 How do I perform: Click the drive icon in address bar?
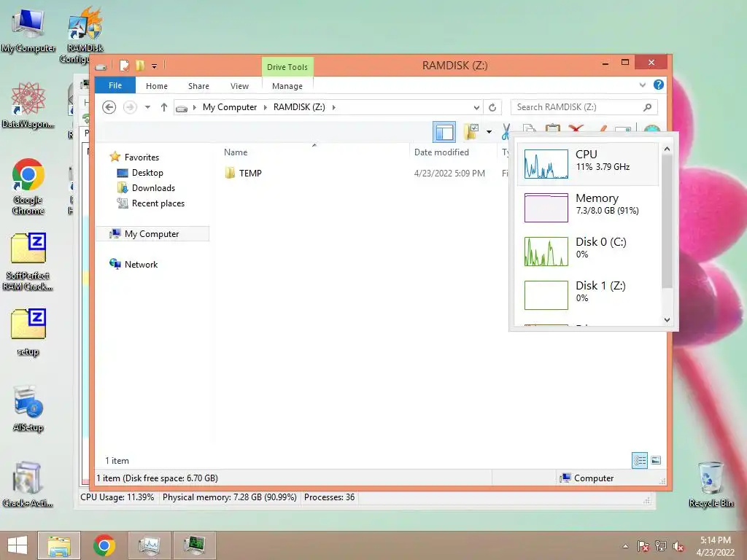[182, 108]
